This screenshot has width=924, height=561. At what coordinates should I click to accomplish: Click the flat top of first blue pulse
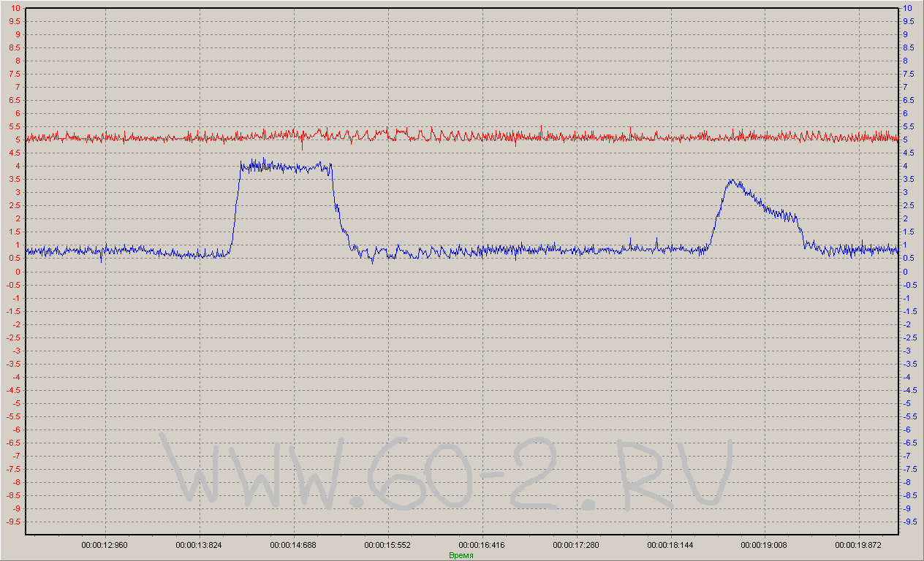pyautogui.click(x=285, y=167)
